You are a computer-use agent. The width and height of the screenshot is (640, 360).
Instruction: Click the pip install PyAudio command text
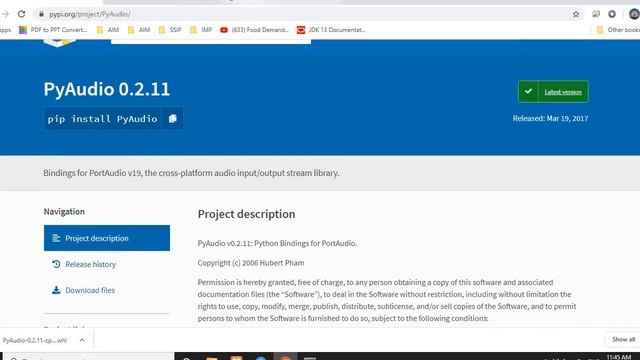pos(102,119)
